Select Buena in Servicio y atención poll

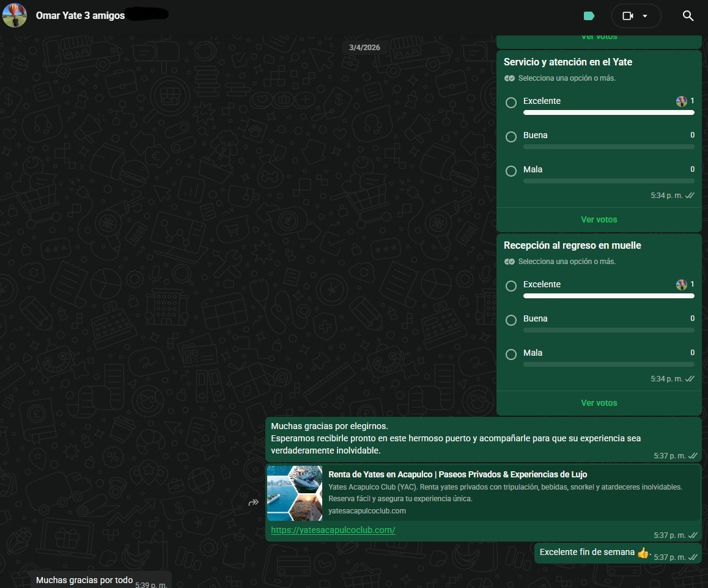[x=511, y=137]
